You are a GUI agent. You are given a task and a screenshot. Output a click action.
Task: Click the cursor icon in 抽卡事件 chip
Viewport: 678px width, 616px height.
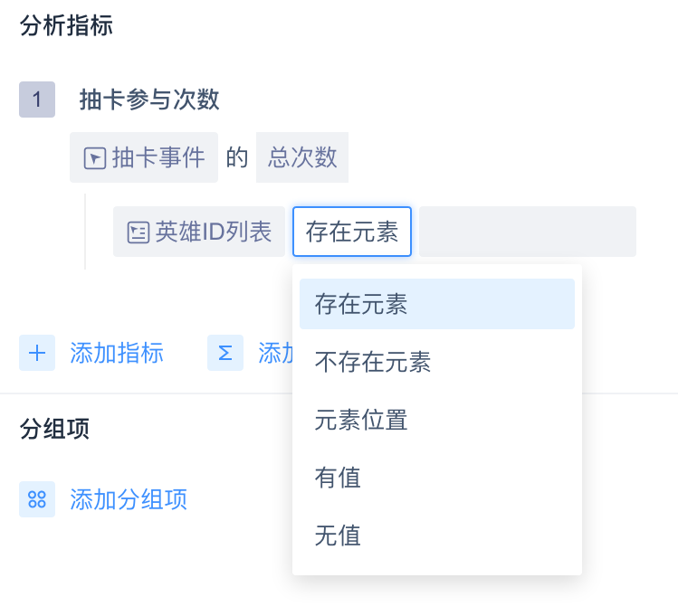point(94,158)
